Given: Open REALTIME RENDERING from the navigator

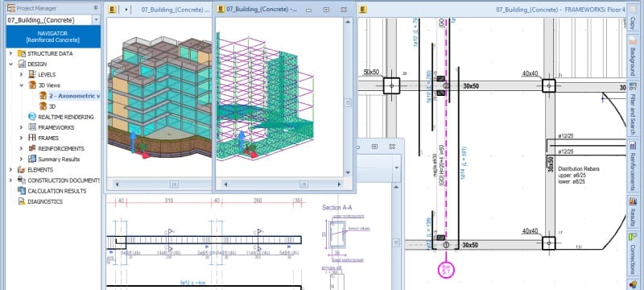Looking at the screenshot, I should (x=66, y=117).
